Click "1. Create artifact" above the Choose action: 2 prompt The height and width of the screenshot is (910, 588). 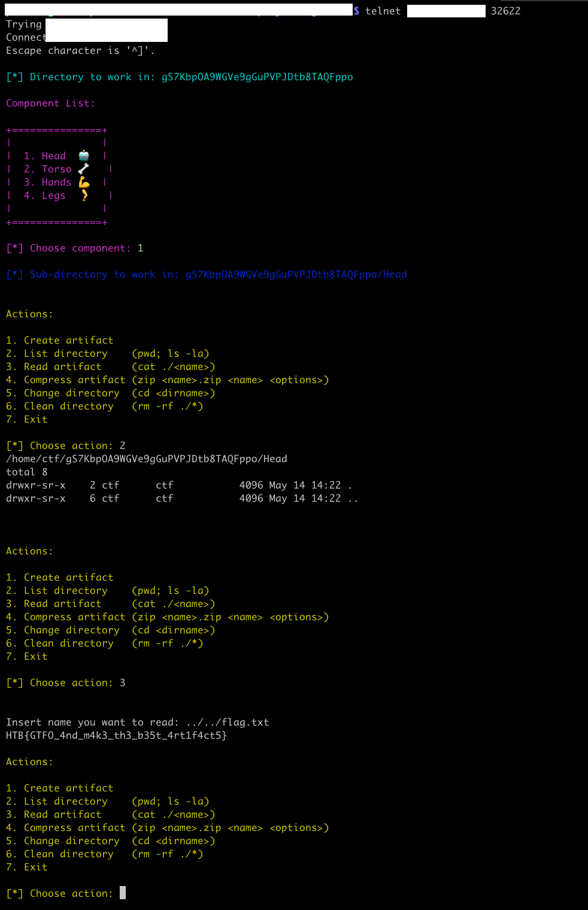pos(60,340)
